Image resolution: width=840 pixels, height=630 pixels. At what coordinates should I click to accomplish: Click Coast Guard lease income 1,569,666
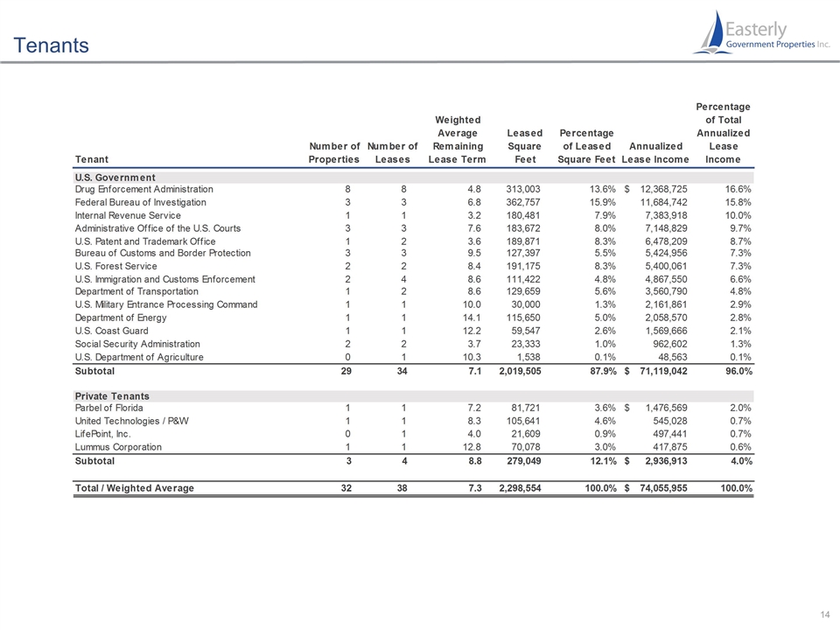pos(666,331)
